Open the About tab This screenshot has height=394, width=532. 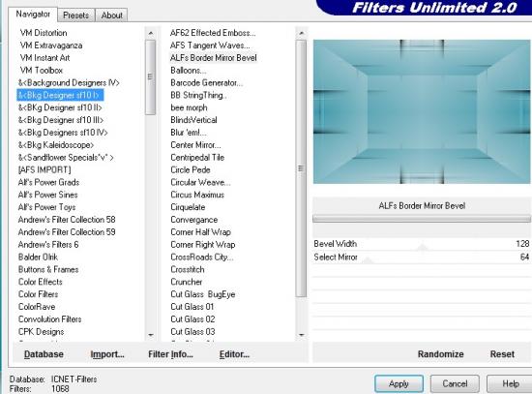click(111, 15)
